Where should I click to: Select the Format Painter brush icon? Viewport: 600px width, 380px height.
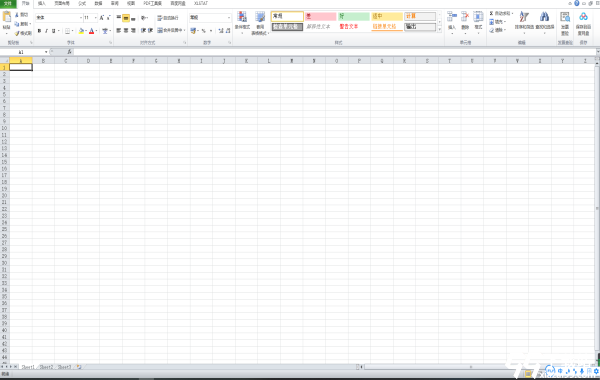click(17, 33)
